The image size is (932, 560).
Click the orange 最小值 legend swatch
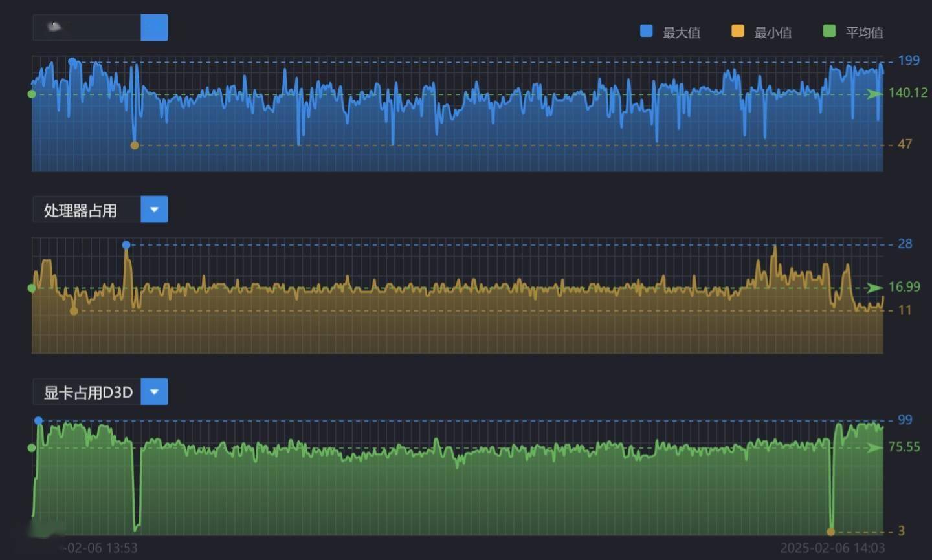tap(737, 31)
